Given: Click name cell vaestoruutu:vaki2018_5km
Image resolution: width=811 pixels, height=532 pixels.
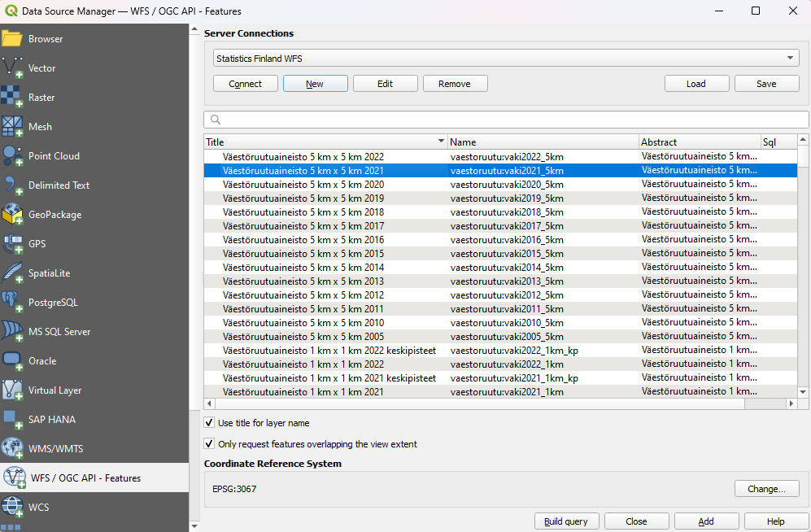Looking at the screenshot, I should pyautogui.click(x=507, y=212).
